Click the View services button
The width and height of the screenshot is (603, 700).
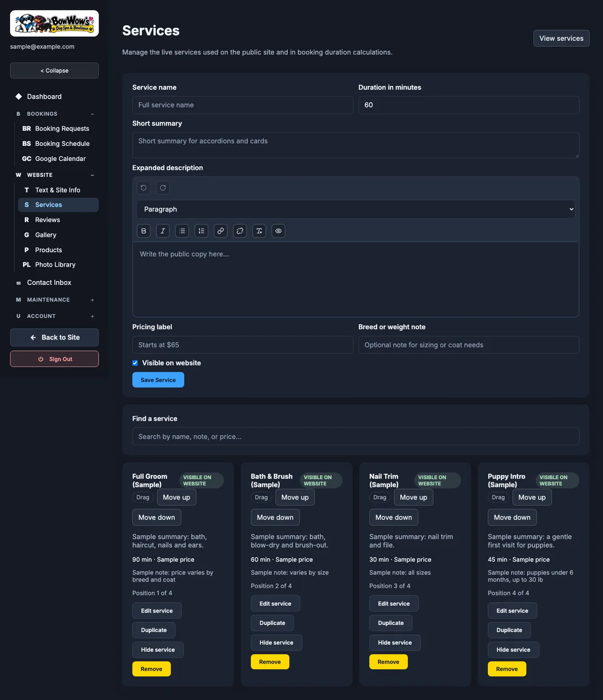tap(561, 38)
